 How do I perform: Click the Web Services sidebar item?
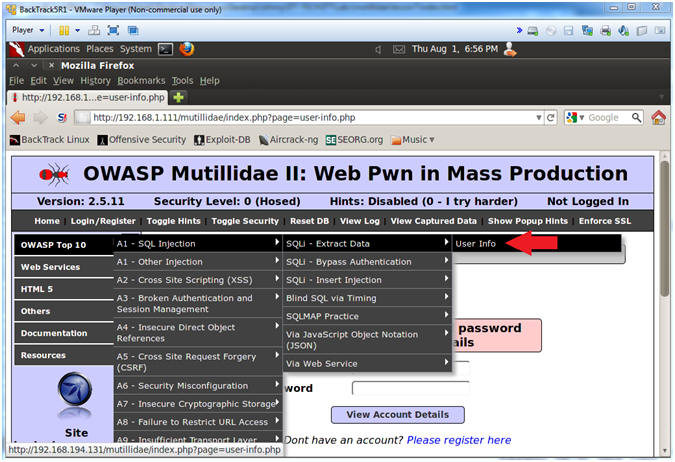pyautogui.click(x=64, y=267)
